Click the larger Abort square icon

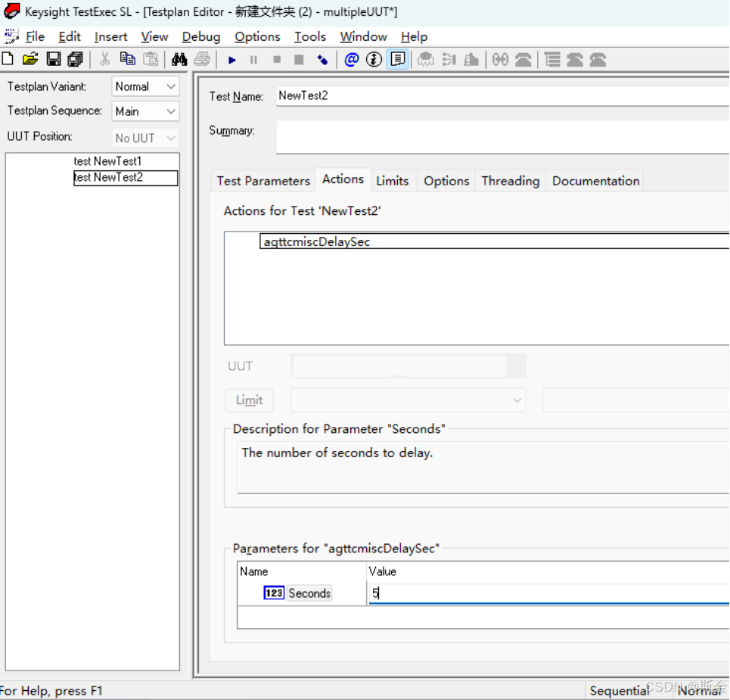(x=300, y=60)
